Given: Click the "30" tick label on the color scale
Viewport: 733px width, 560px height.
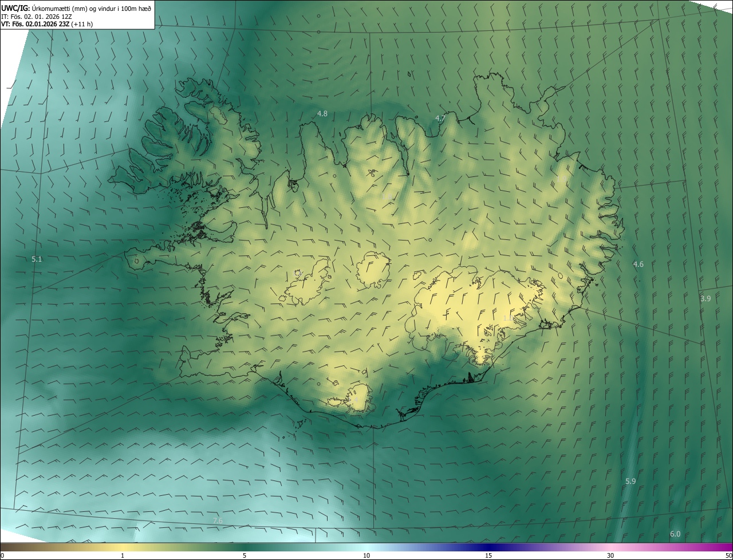Looking at the screenshot, I should coord(610,556).
